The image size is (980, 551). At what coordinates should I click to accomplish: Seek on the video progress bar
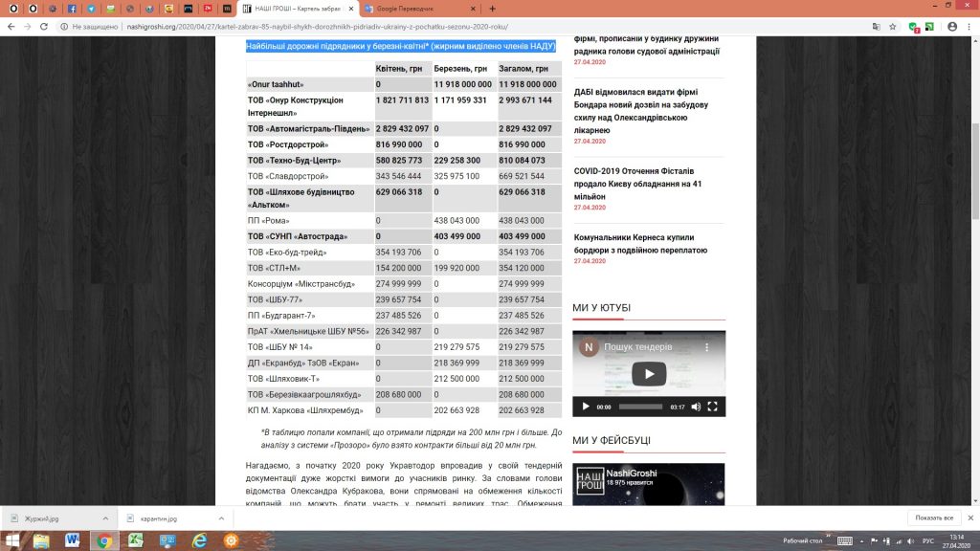pos(640,407)
